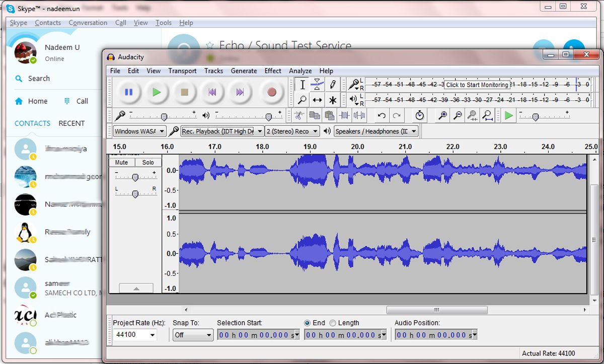The width and height of the screenshot is (604, 364).
Task: Click the Redo arrow icon
Action: click(x=397, y=116)
